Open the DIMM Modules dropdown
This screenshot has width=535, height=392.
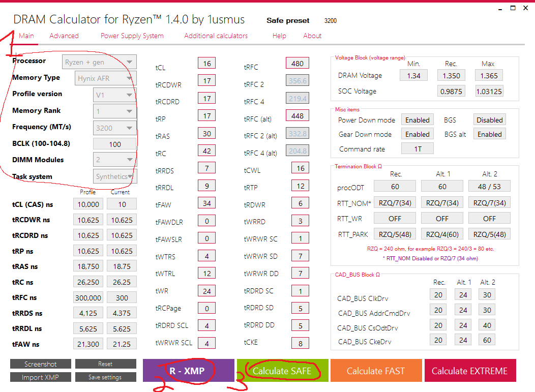point(114,159)
